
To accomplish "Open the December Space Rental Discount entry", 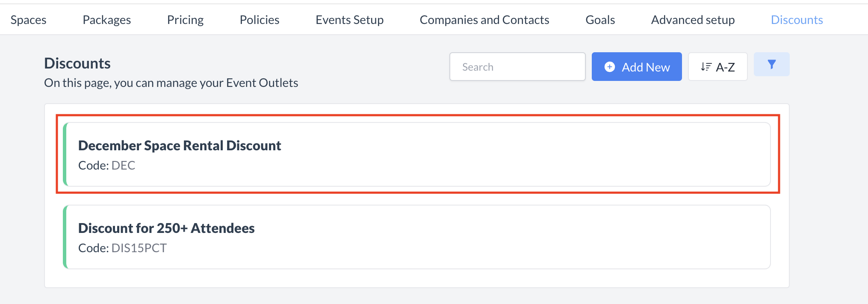I will (180, 146).
